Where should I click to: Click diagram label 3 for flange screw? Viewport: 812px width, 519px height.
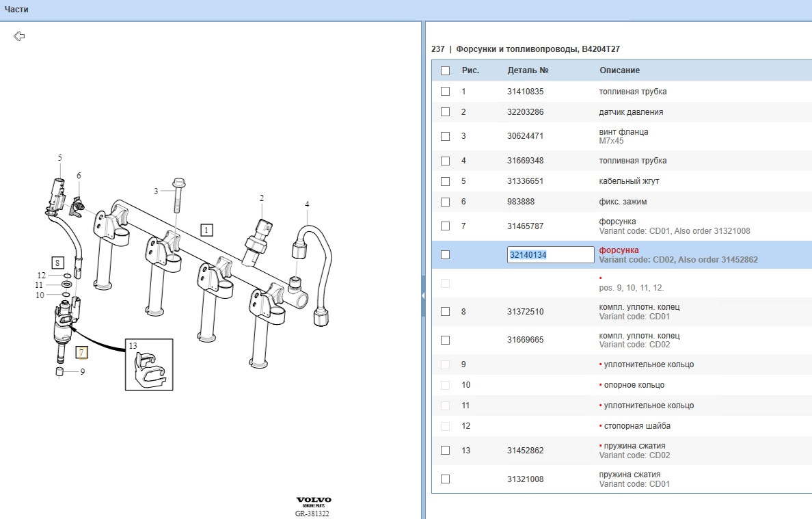pos(156,191)
